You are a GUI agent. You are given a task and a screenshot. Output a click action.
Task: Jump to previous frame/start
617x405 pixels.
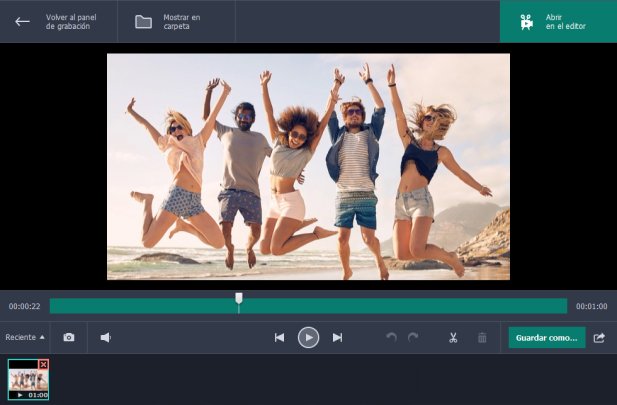(x=279, y=337)
